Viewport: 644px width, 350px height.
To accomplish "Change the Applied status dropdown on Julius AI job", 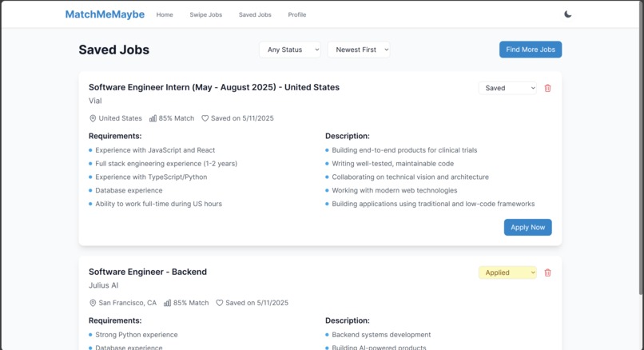I will coord(507,272).
